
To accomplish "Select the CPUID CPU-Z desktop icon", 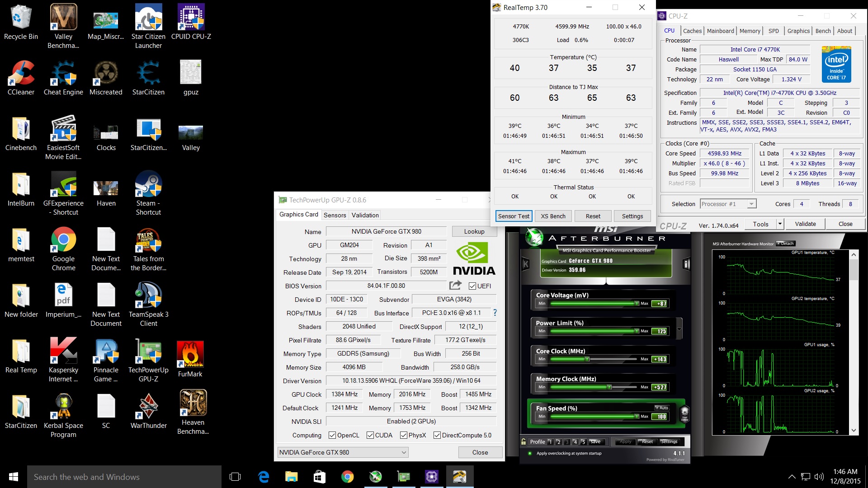I will (x=191, y=22).
